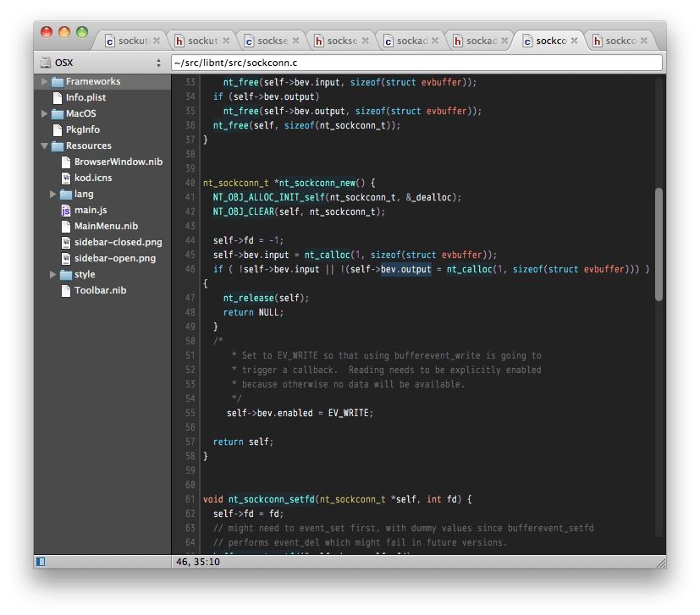Click the Toolbar.nib file icon

coord(67,290)
